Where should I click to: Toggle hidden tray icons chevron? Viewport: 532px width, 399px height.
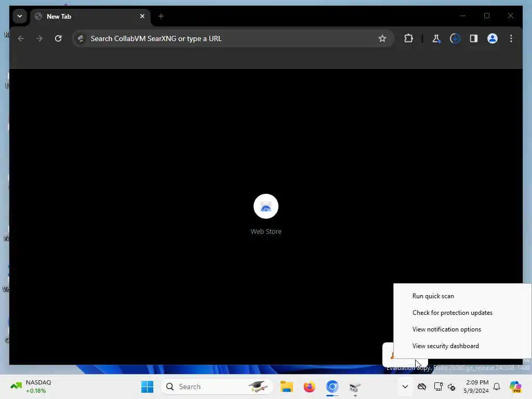[x=405, y=387]
